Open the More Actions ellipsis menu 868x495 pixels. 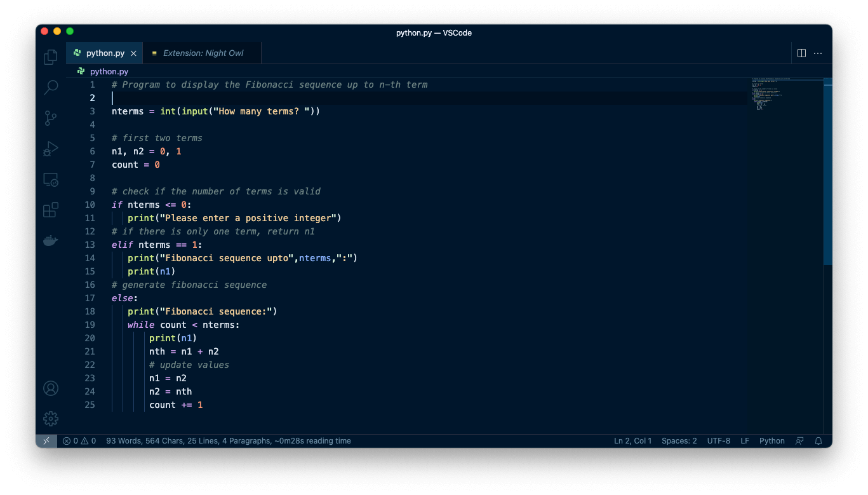click(818, 53)
